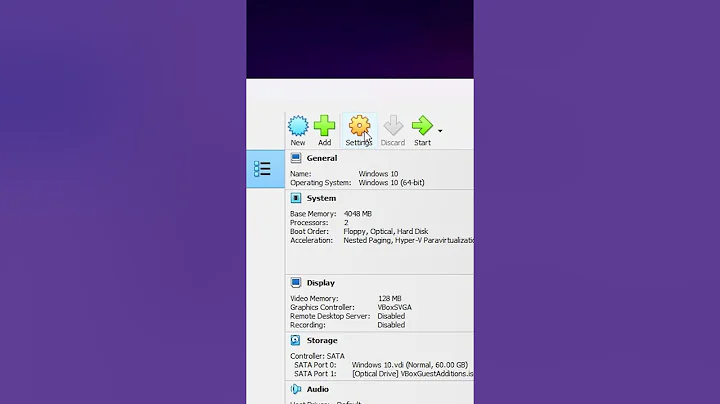Click the Audio section speaker icon
Screen dimensions: 720x404
pyautogui.click(x=296, y=389)
